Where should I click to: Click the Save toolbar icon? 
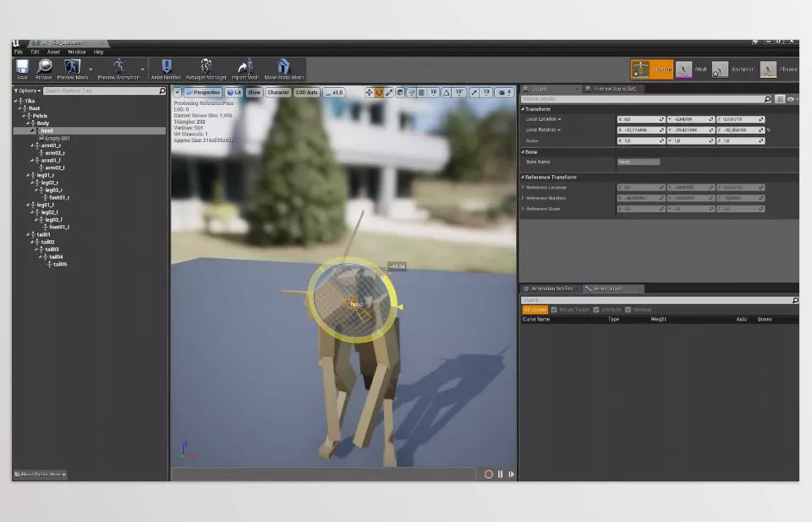[22, 66]
